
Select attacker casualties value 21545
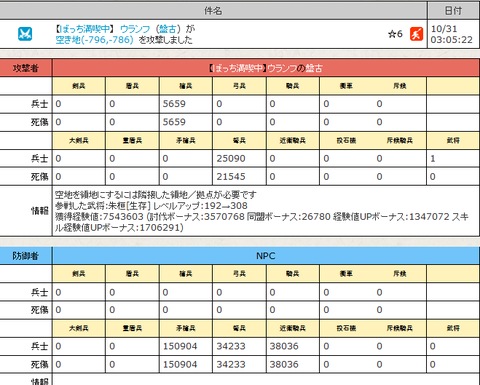point(231,177)
